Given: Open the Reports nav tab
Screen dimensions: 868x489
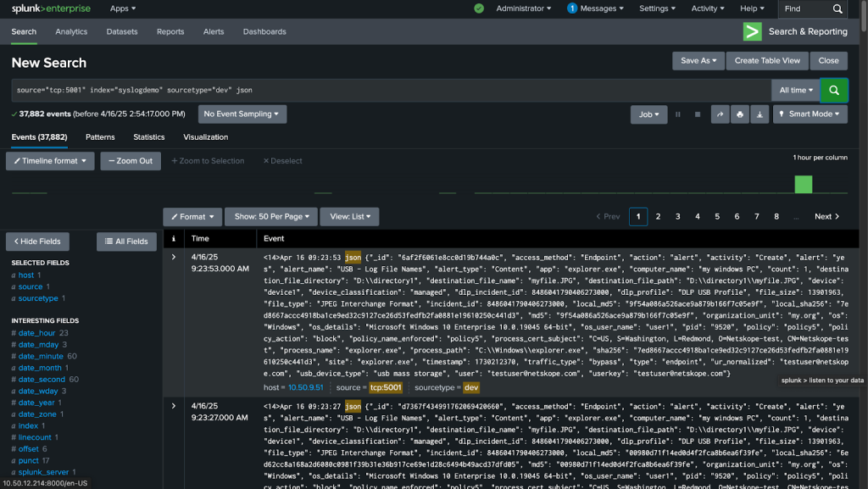Looking at the screenshot, I should tap(170, 31).
